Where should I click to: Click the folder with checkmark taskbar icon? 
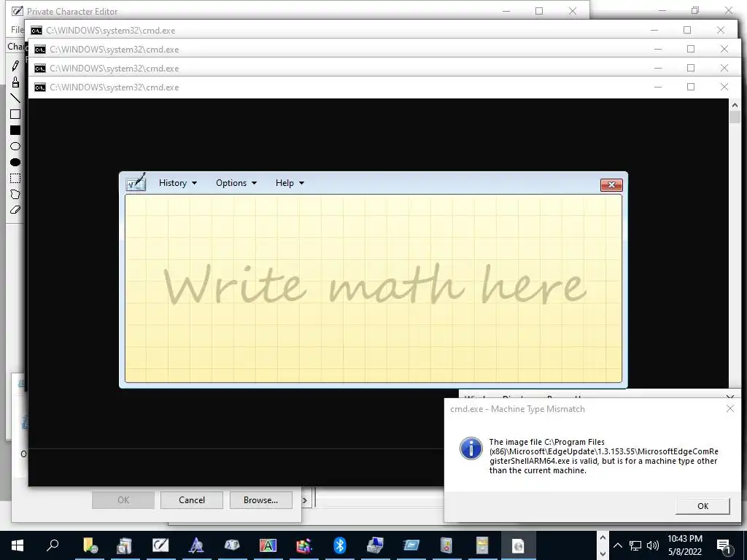89,545
